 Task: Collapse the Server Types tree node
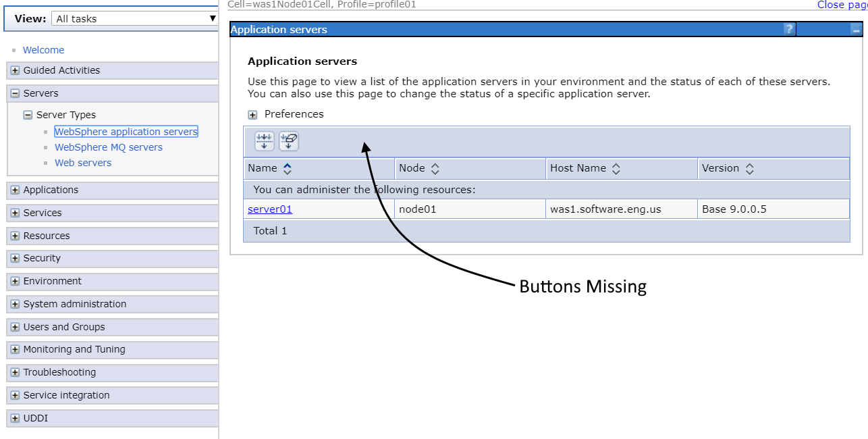(x=28, y=115)
